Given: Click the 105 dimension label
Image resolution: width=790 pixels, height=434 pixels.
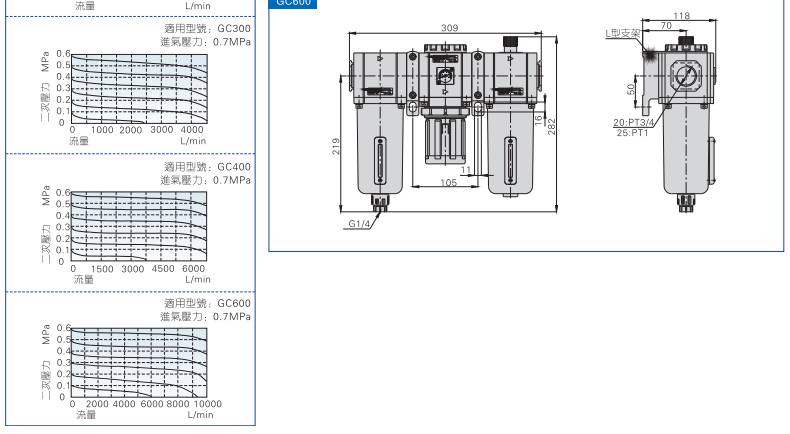Looking at the screenshot, I should pos(448,182).
